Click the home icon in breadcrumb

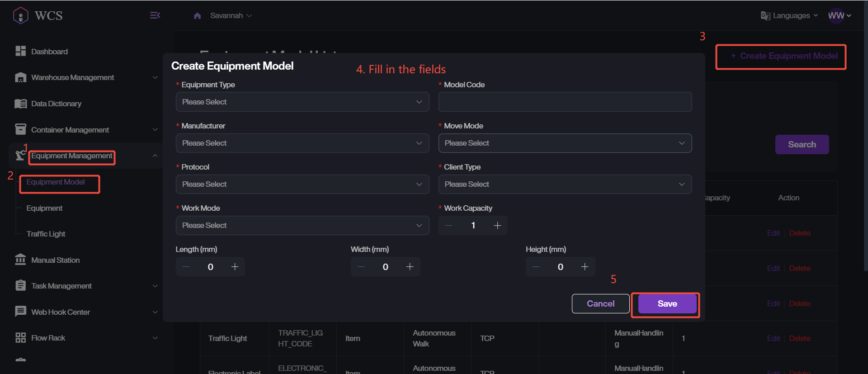(197, 16)
